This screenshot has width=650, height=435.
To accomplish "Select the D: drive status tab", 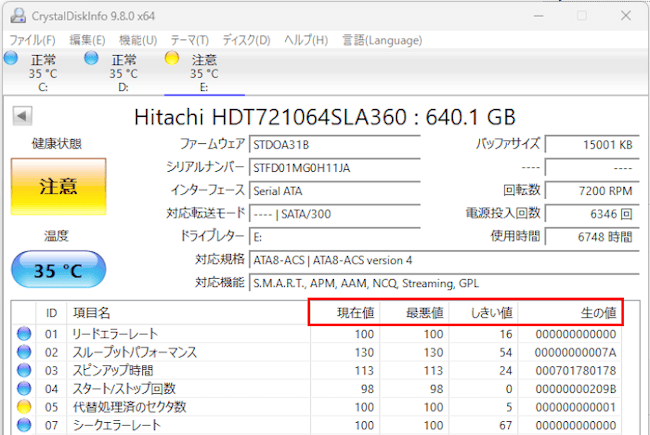I will [x=124, y=73].
